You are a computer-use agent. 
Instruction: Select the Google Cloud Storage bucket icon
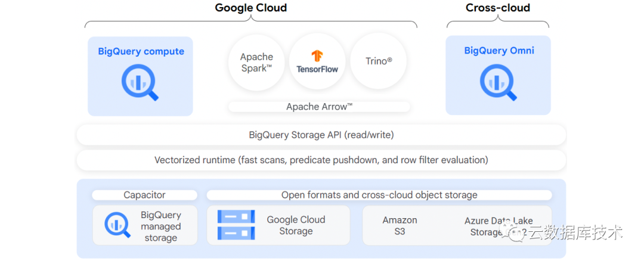(x=236, y=225)
